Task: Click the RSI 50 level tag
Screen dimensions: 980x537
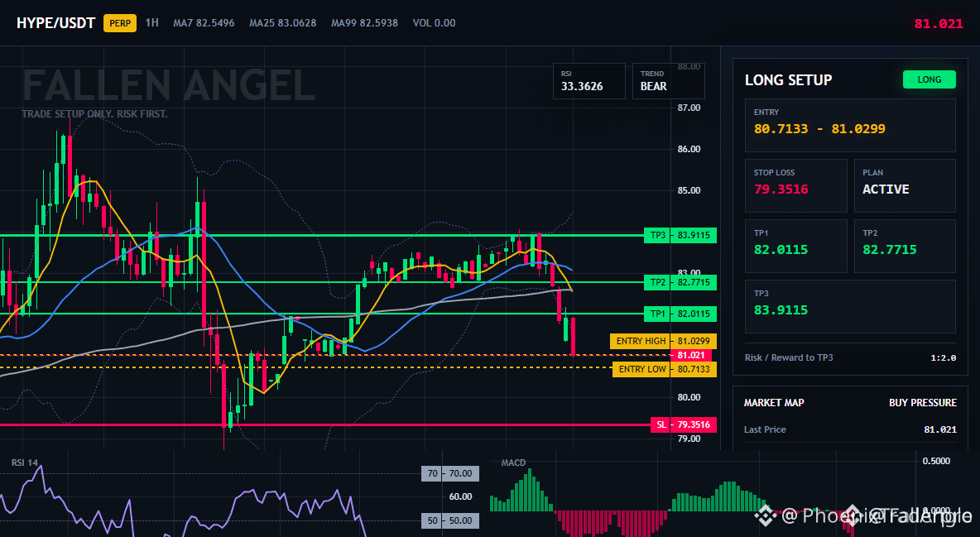Action: pos(450,520)
